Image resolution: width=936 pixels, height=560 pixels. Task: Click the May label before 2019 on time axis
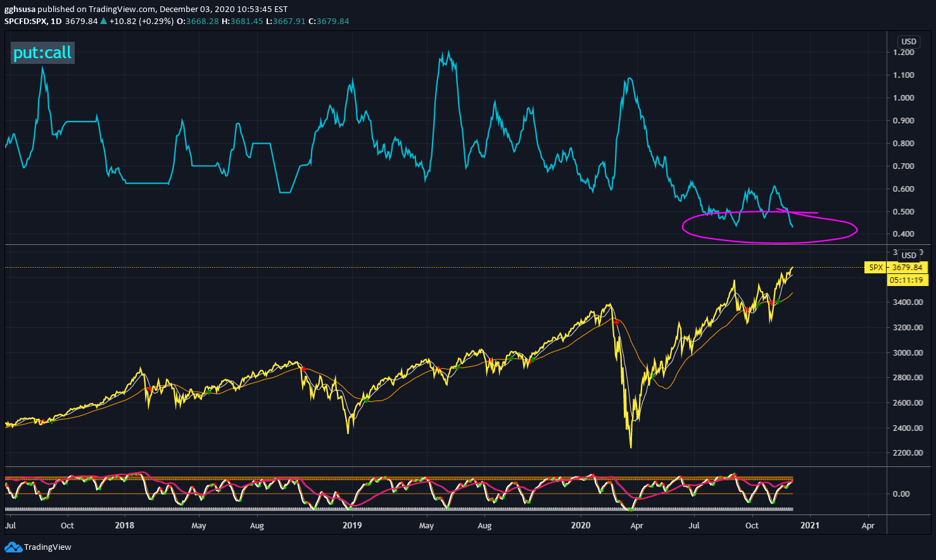199,525
